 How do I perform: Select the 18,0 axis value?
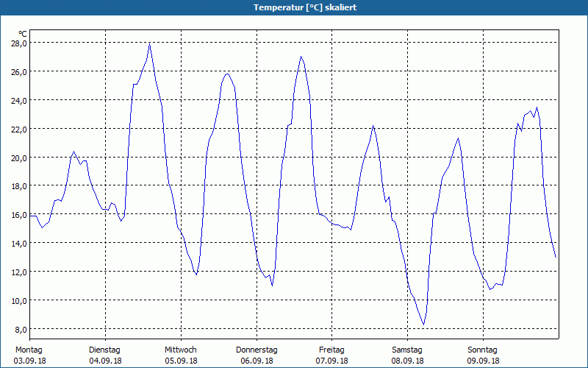tap(19, 186)
